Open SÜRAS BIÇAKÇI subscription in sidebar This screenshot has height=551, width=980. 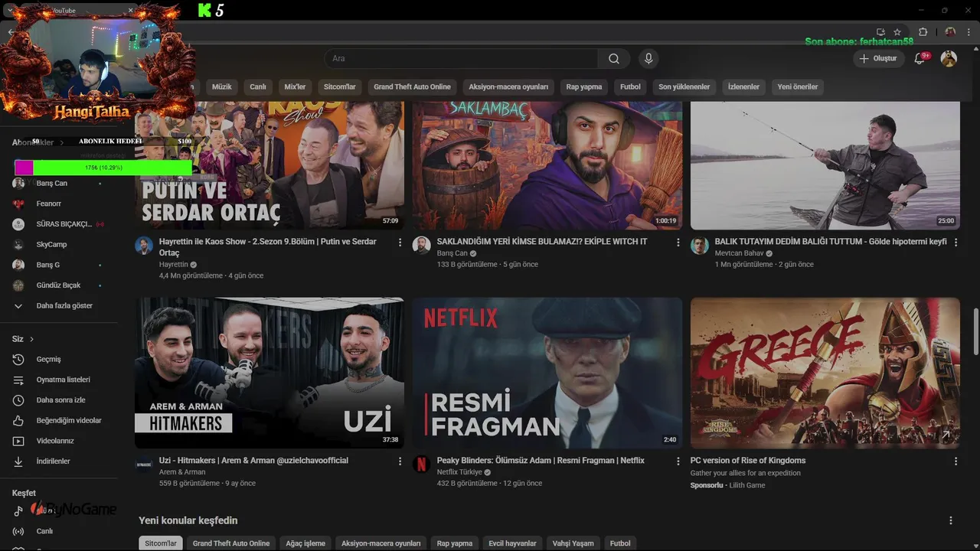(60, 224)
